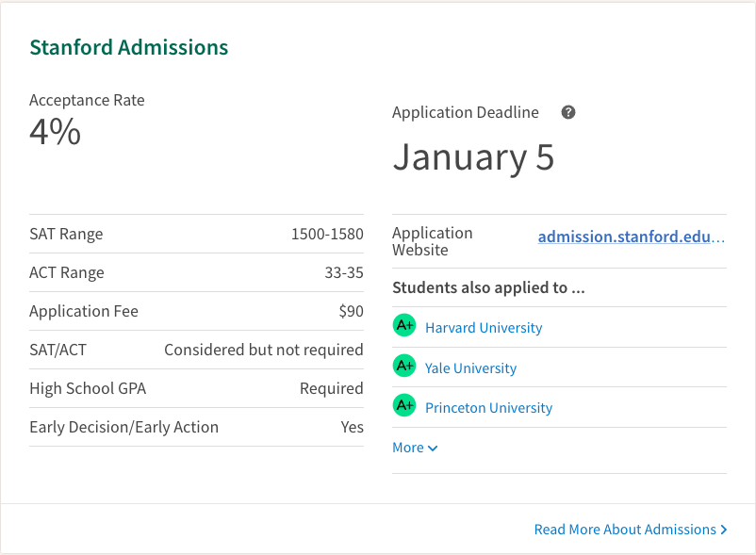The height and width of the screenshot is (555, 756).
Task: Click the A+ grade badge beside Yale University
Action: 404,366
